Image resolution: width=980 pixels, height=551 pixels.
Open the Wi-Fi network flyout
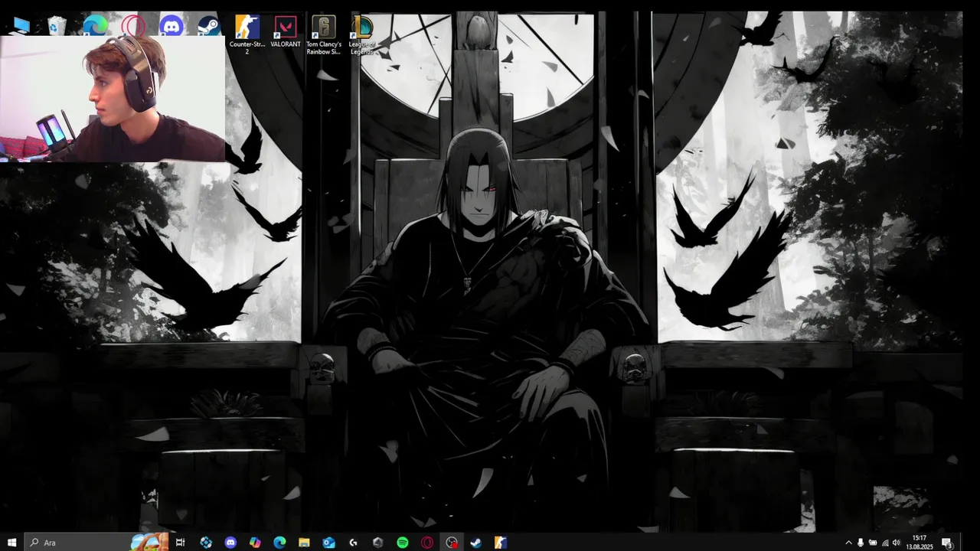(x=885, y=543)
